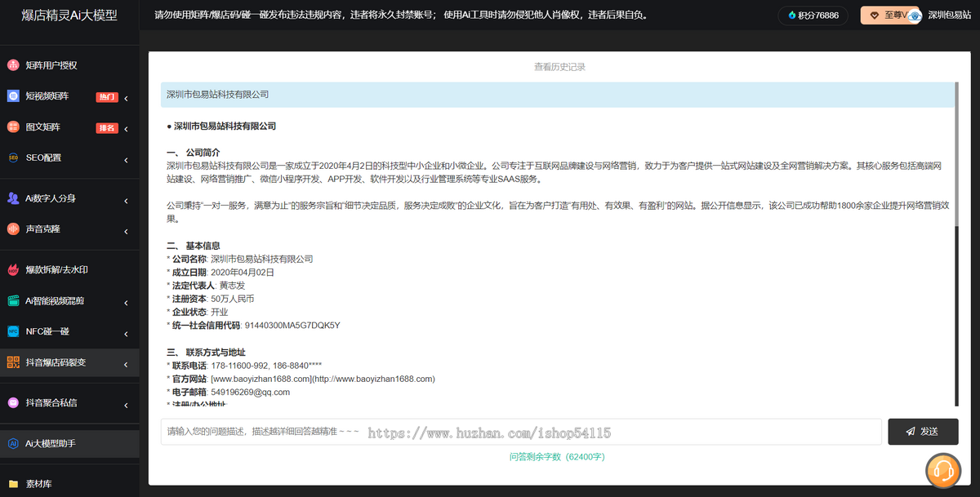Click the 热门 badge on 短视频矩阵

pyautogui.click(x=107, y=97)
